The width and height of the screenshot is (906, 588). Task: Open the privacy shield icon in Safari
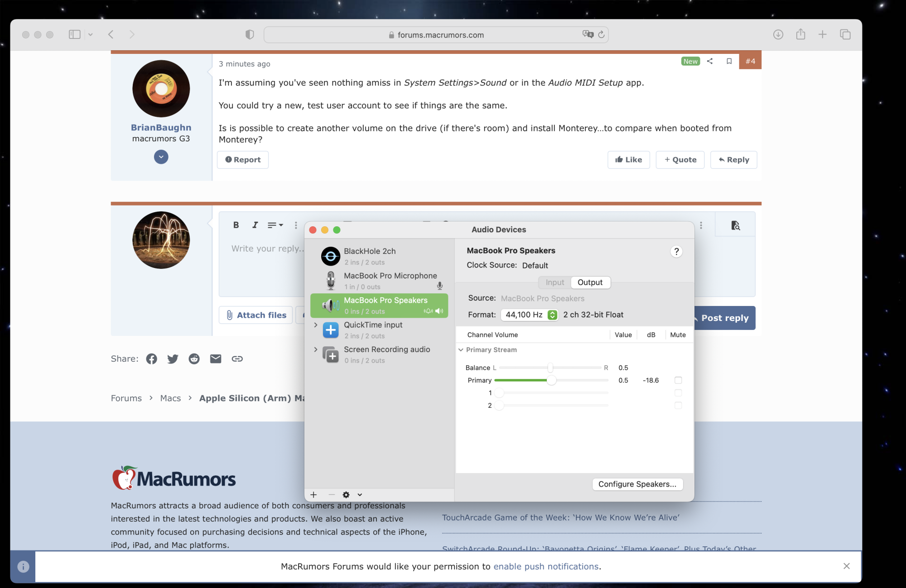pyautogui.click(x=250, y=34)
